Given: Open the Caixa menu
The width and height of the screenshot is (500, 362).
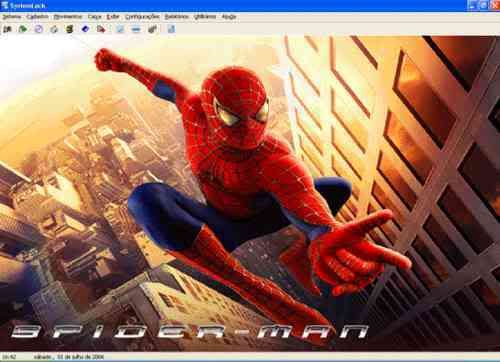Looking at the screenshot, I should pos(95,17).
